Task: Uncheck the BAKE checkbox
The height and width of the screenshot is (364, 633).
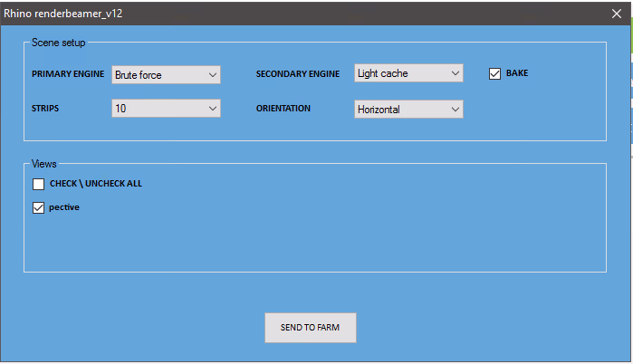Action: coord(494,73)
